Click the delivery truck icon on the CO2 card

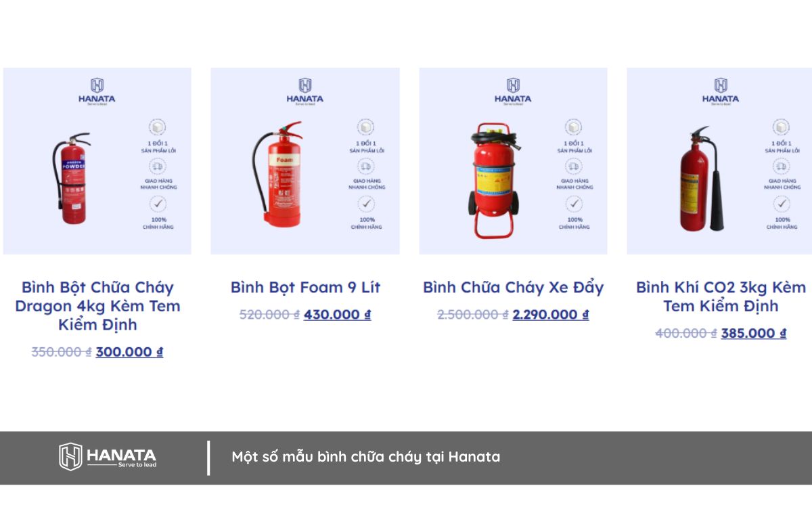[x=782, y=166]
